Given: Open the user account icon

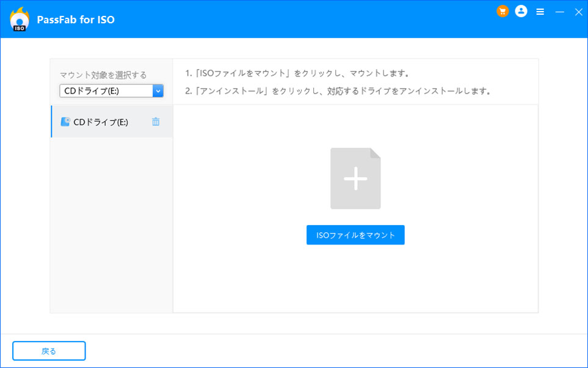Looking at the screenshot, I should coord(521,11).
